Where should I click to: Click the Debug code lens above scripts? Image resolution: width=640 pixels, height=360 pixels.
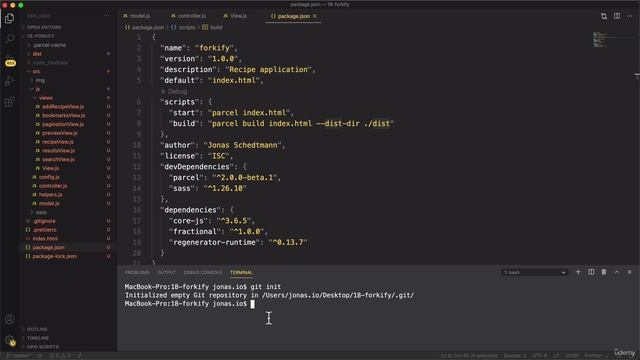pyautogui.click(x=174, y=91)
